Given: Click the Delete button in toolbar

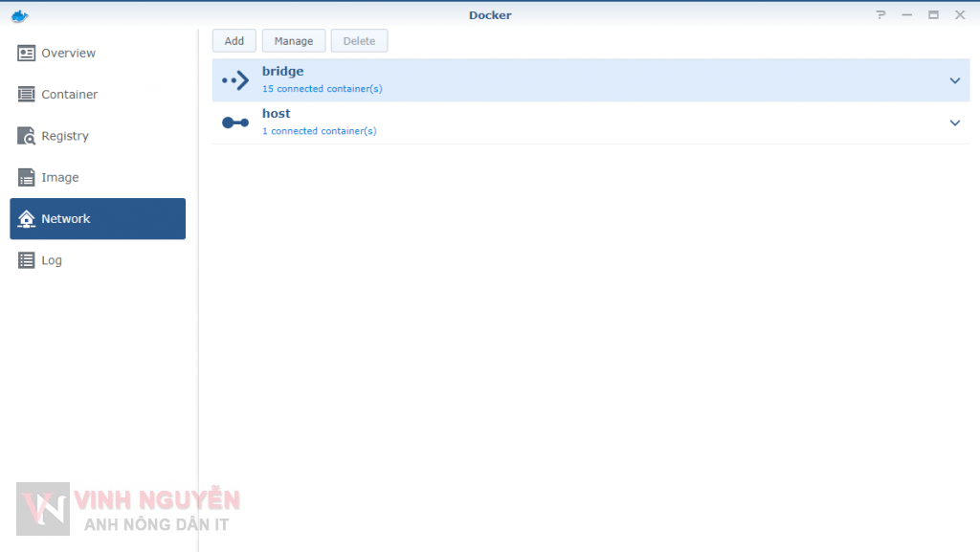Looking at the screenshot, I should pyautogui.click(x=359, y=41).
